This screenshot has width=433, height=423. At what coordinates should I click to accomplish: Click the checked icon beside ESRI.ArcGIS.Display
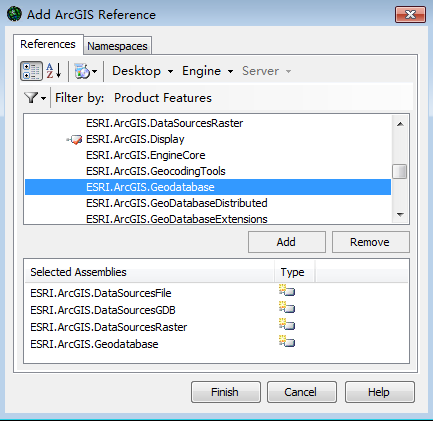tap(74, 139)
